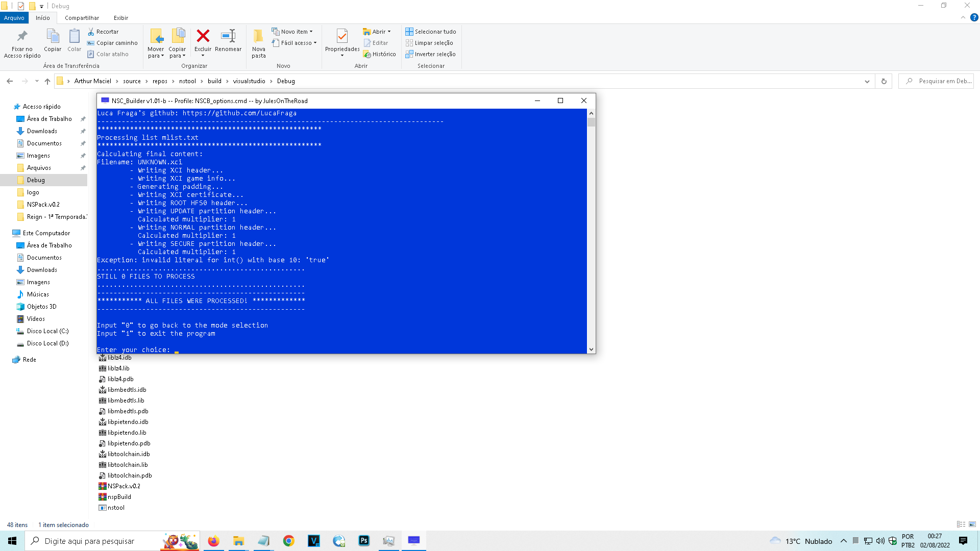Click Inverter seleção

(430, 54)
